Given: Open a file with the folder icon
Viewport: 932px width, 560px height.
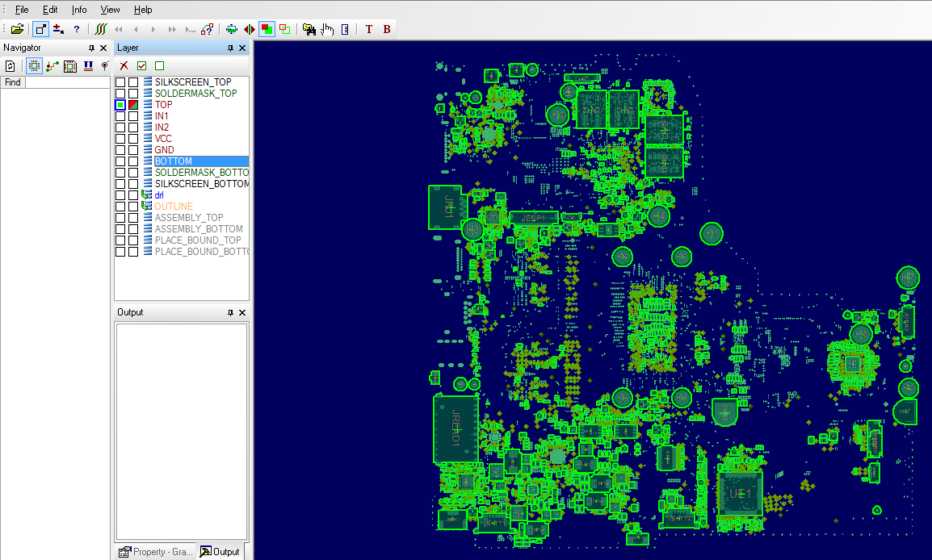Looking at the screenshot, I should click(x=17, y=29).
